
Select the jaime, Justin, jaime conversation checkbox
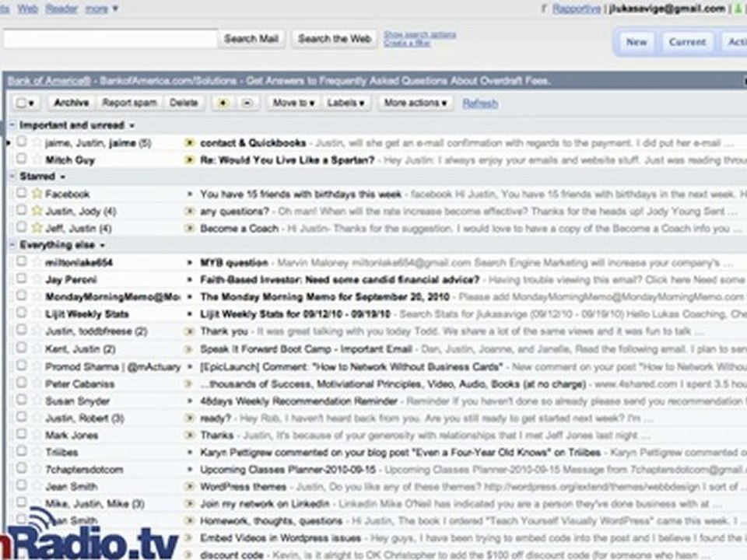coord(22,141)
